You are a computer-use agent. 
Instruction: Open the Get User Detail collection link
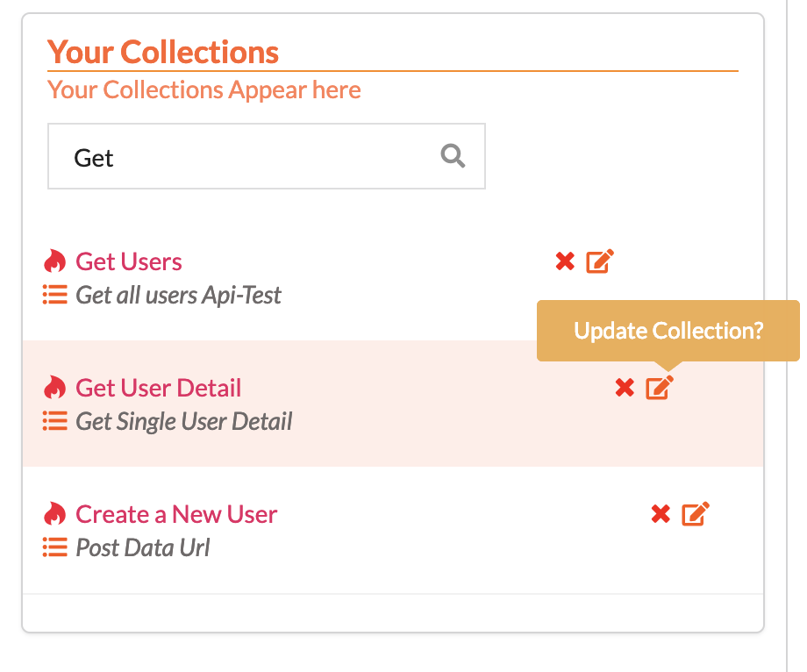pos(159,388)
